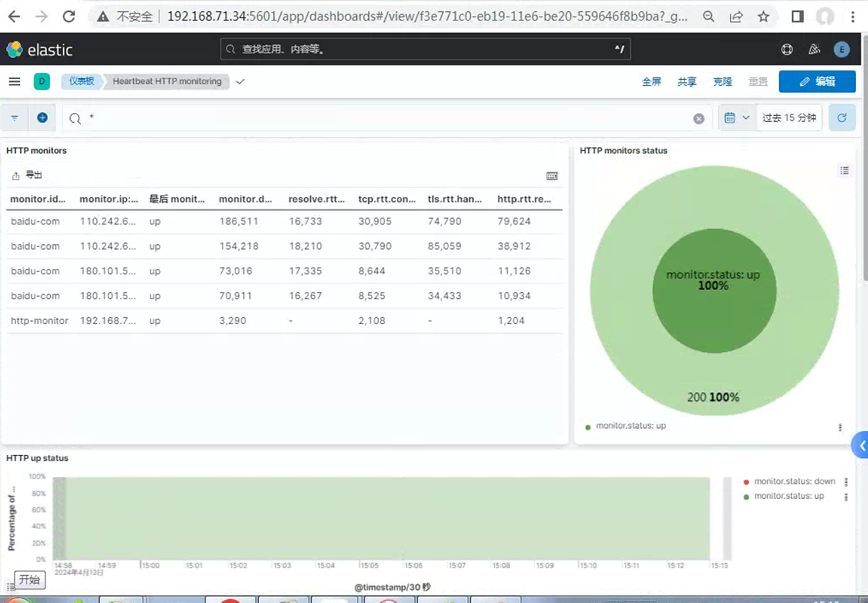Click the http-monitor table cell
Image resolution: width=868 pixels, height=603 pixels.
point(39,321)
